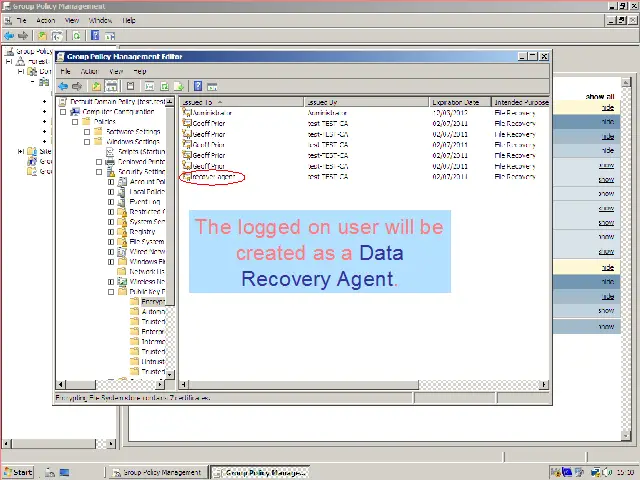Open Action menu in Group Policy Management Editor
Image resolution: width=640 pixels, height=480 pixels.
coord(89,71)
